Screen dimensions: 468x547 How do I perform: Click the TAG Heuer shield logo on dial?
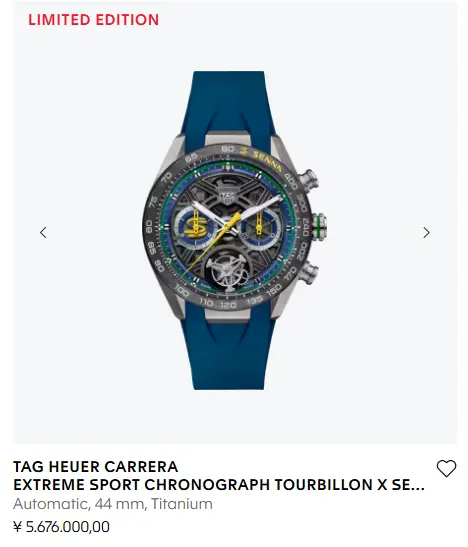pyautogui.click(x=227, y=195)
